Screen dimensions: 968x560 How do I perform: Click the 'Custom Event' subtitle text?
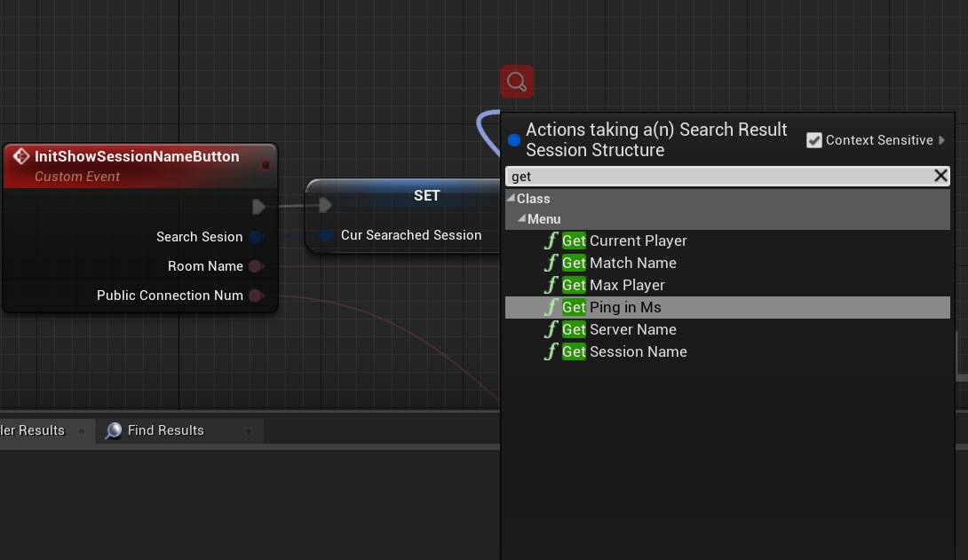77,177
